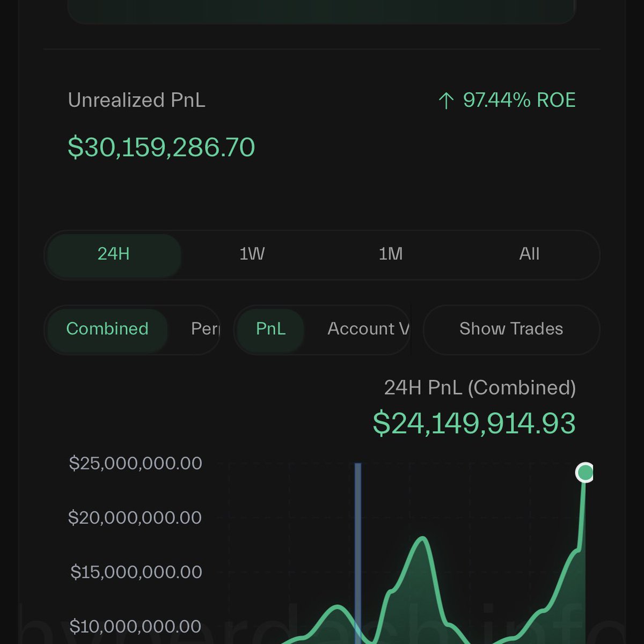Click the Unrealized PnL title text
The height and width of the screenshot is (644, 644).
pos(137,100)
